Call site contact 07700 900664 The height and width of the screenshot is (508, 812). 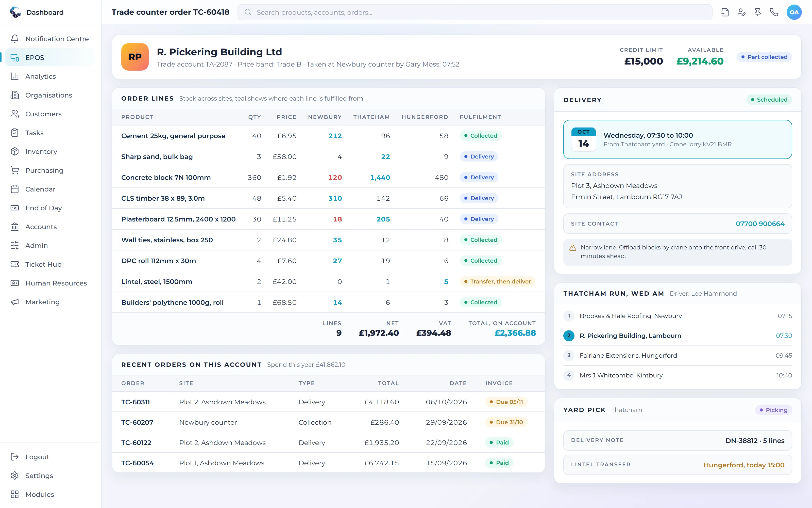click(760, 224)
